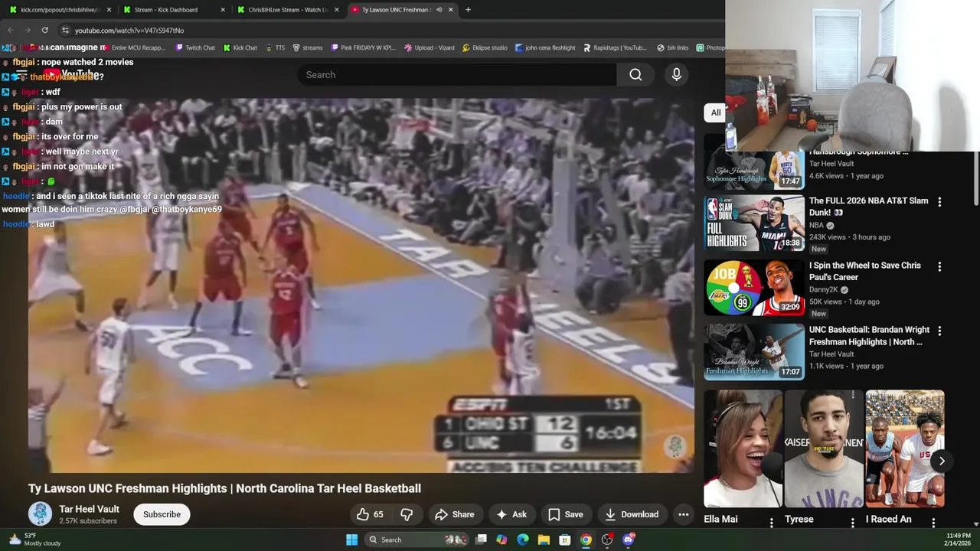Download the Ty Lawson video
980x551 pixels.
tap(632, 514)
